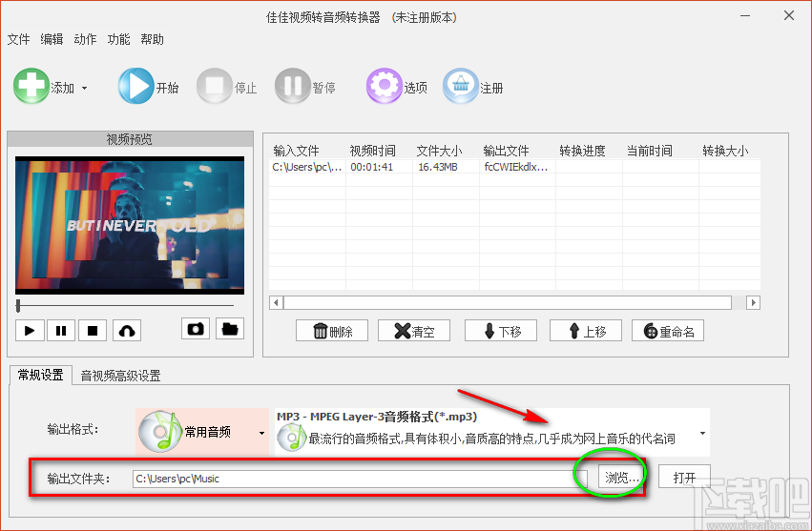This screenshot has height=531, width=812.
Task: Open snapshot folder icon under preview
Action: click(230, 329)
